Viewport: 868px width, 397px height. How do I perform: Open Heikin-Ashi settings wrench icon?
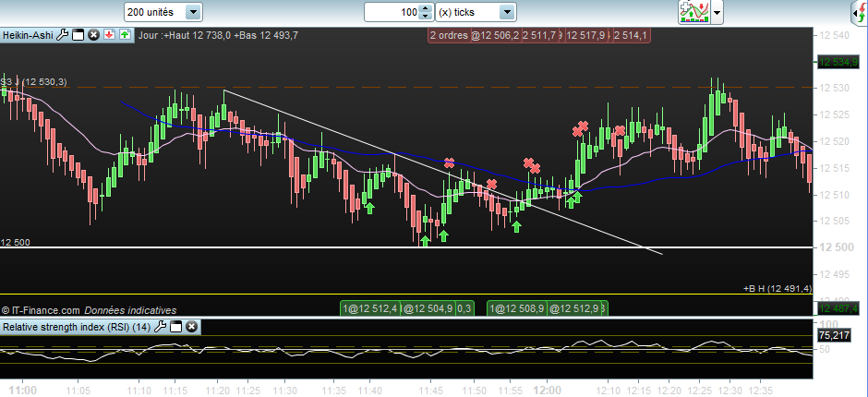tap(63, 35)
